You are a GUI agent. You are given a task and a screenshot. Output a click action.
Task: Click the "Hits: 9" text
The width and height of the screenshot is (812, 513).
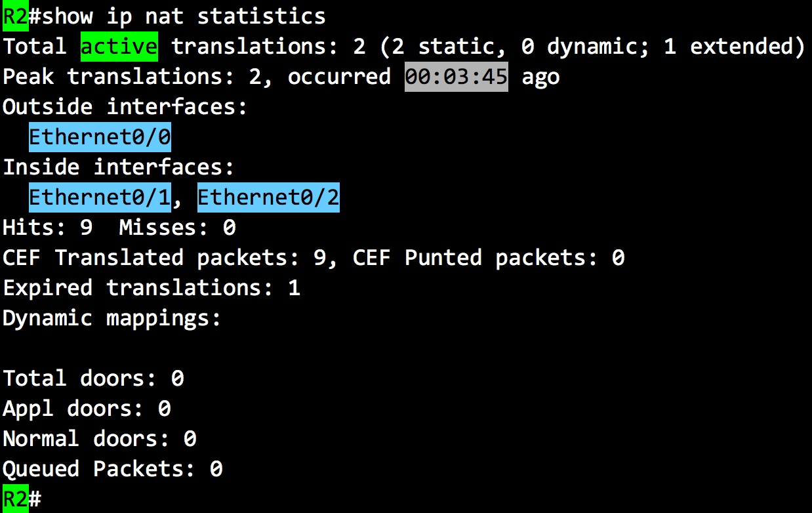point(47,228)
